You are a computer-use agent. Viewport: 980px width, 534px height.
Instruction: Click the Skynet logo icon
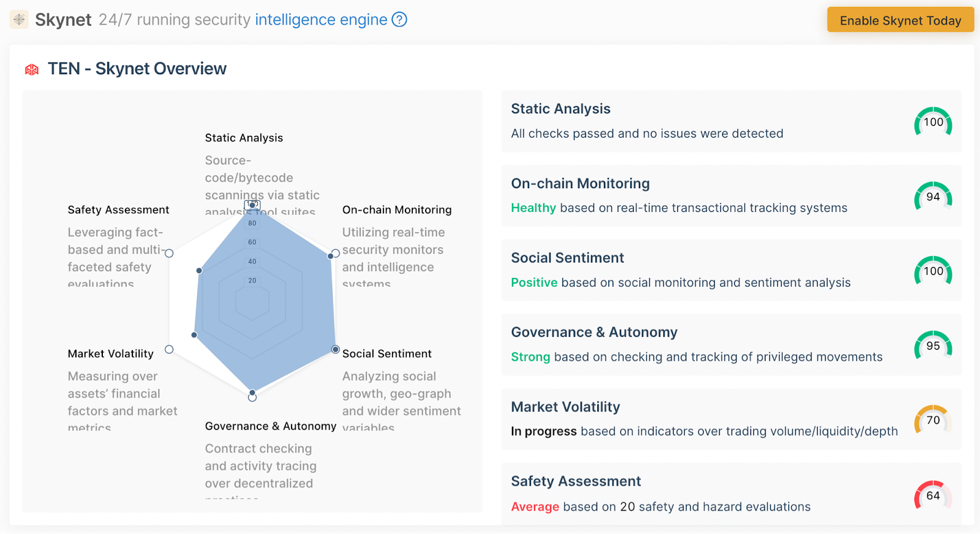(19, 20)
